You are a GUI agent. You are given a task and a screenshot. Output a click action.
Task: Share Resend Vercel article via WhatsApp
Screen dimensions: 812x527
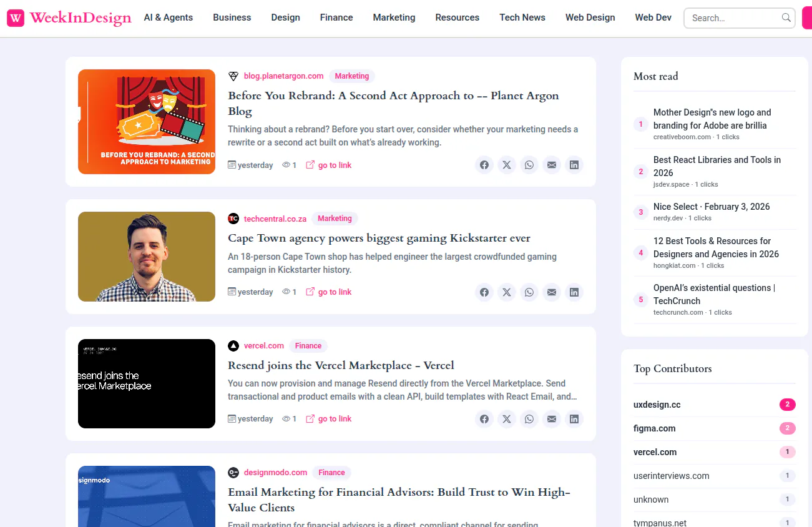click(529, 418)
